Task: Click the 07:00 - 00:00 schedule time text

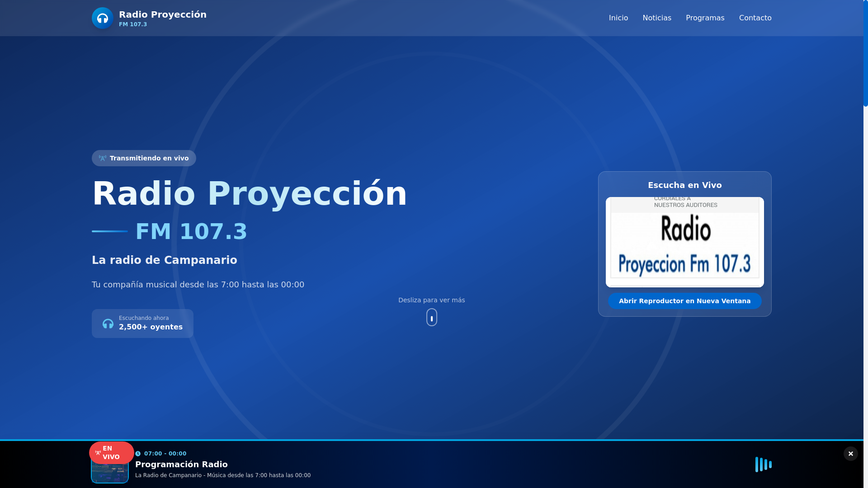Action: coord(165,454)
